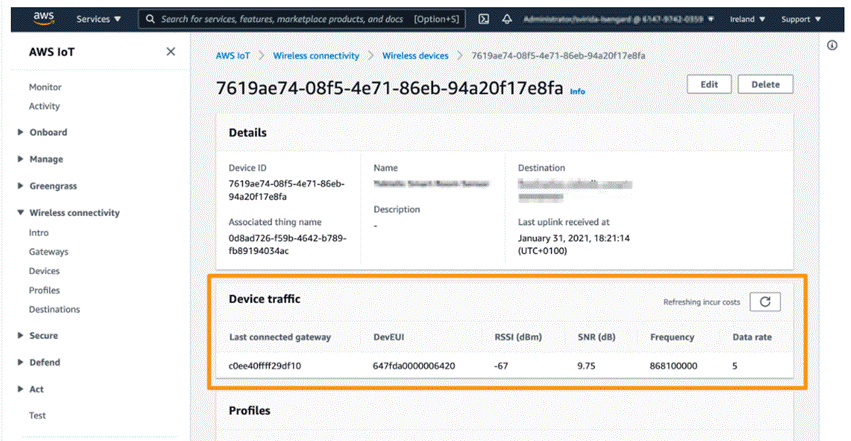The image size is (851, 441).
Task: Open the info circle help panel icon
Action: (832, 46)
